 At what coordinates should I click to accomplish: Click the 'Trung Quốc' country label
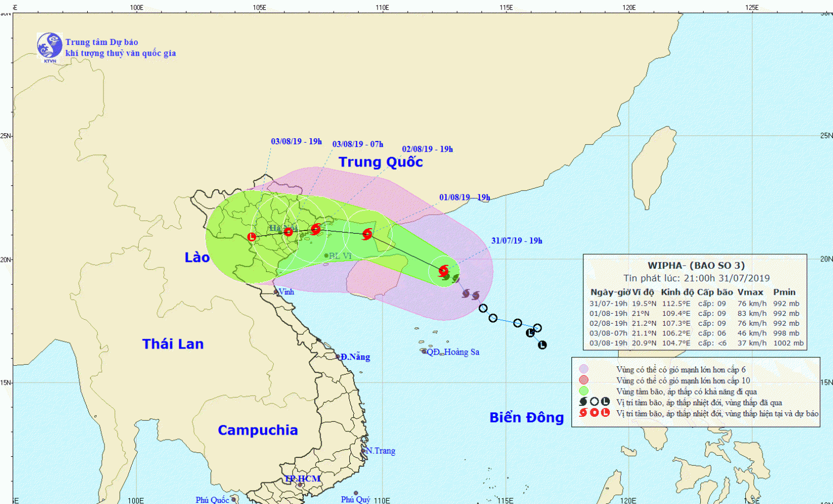381,162
